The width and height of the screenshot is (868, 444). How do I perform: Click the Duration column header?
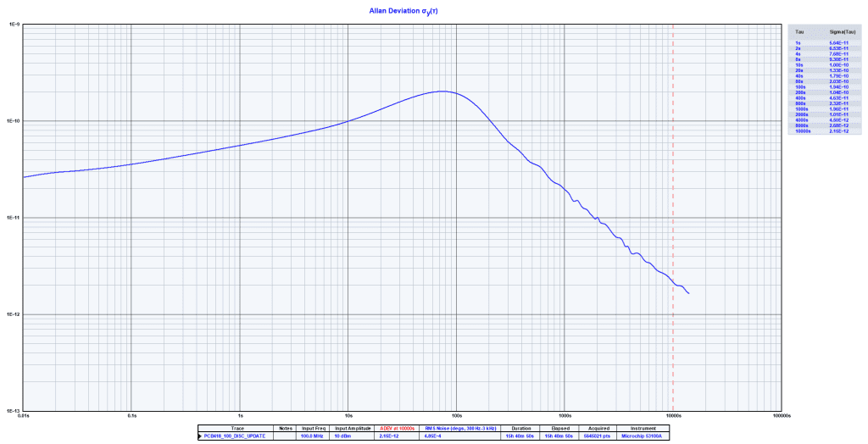[x=520, y=429]
